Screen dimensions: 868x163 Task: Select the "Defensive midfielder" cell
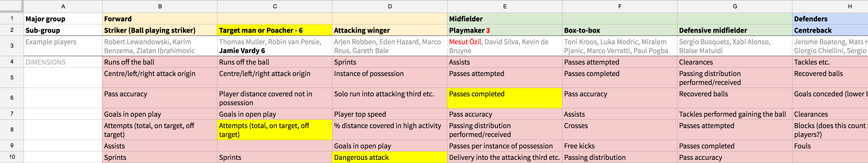[735, 30]
